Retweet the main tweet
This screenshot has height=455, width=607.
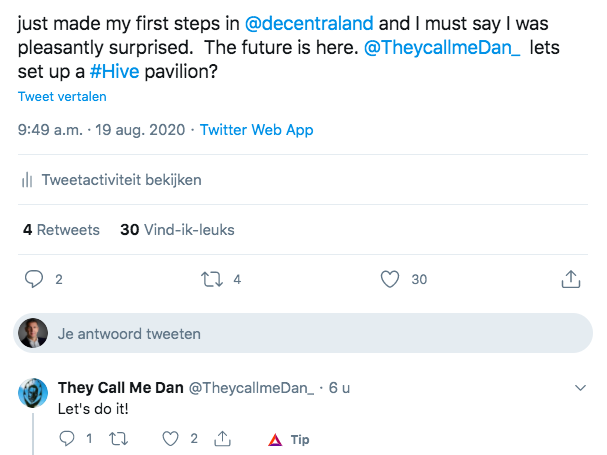[x=213, y=279]
